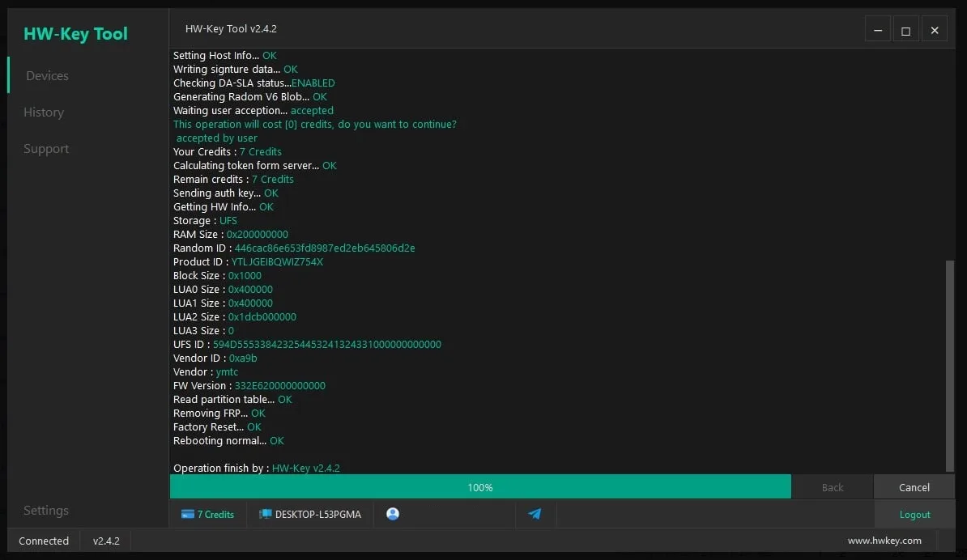
Task: Open the History section
Action: [43, 112]
